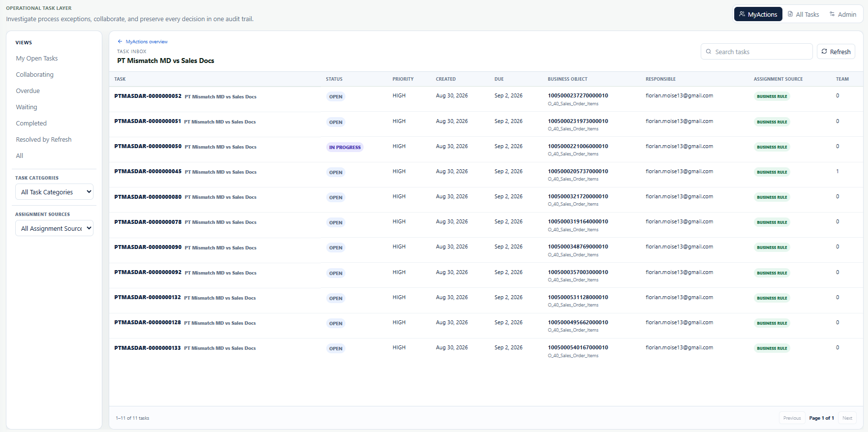Click the Next page button
Image resolution: width=868 pixels, height=432 pixels.
pos(847,418)
